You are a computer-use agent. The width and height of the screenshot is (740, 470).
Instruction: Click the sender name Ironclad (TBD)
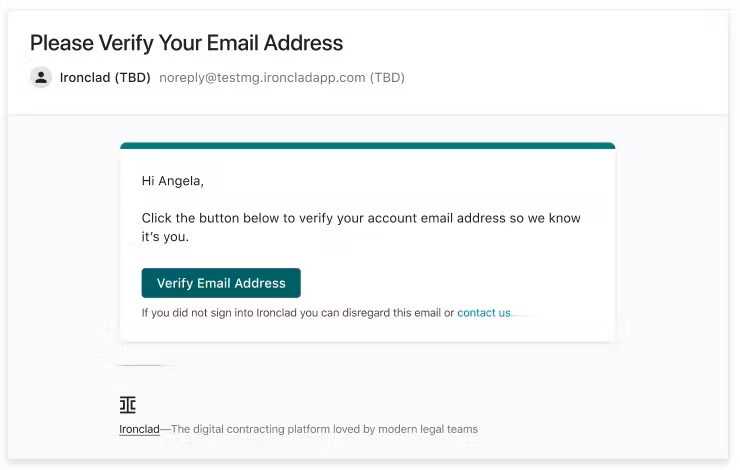tap(105, 77)
